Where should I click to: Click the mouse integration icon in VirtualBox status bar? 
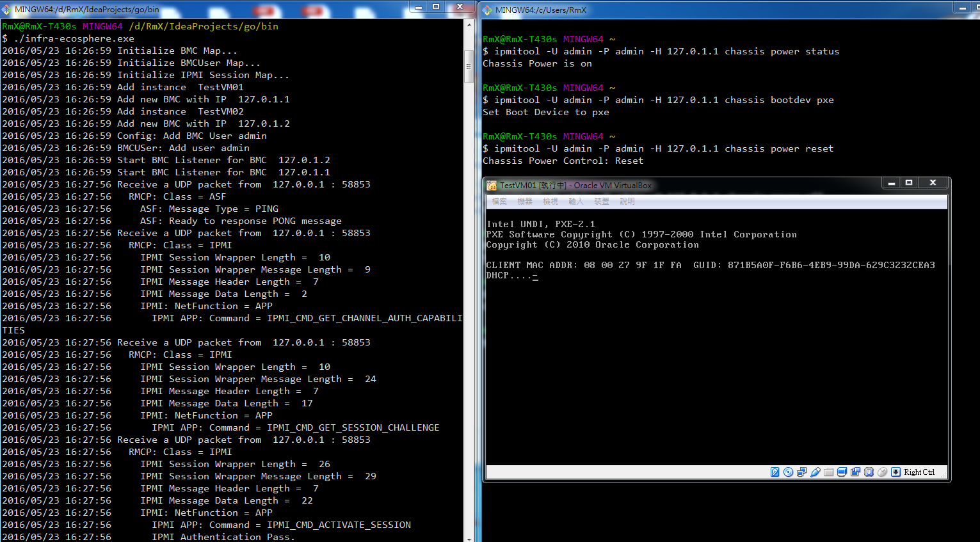(882, 472)
